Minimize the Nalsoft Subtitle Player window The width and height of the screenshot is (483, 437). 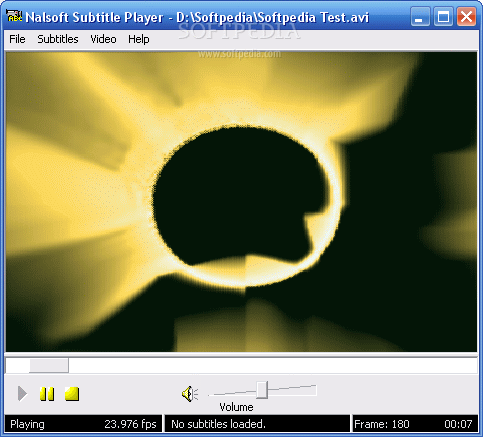[420, 16]
